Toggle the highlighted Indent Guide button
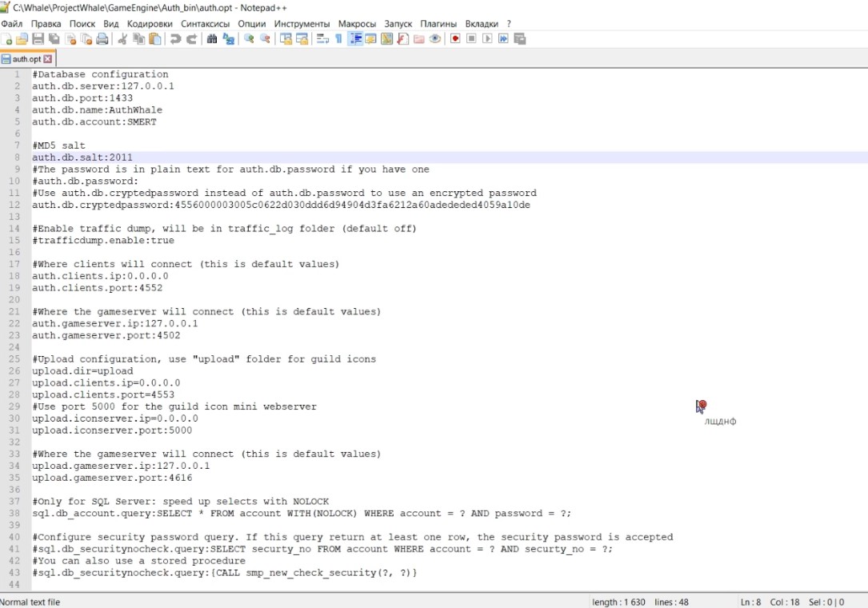This screenshot has height=608, width=868. pyautogui.click(x=355, y=38)
